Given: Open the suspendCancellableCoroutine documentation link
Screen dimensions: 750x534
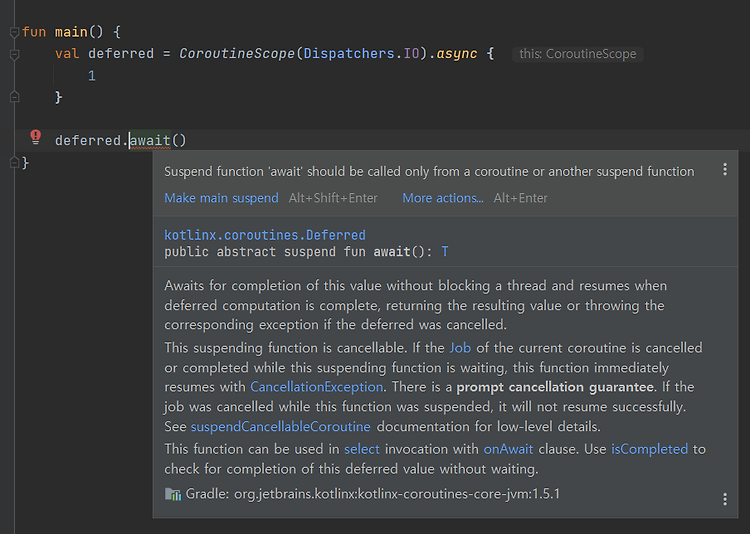Looking at the screenshot, I should coord(281,426).
